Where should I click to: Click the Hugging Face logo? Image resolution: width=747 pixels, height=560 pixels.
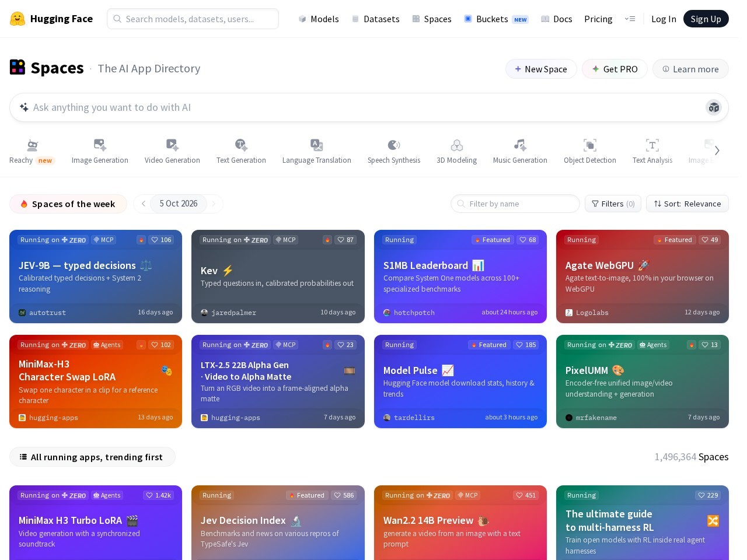[51, 19]
